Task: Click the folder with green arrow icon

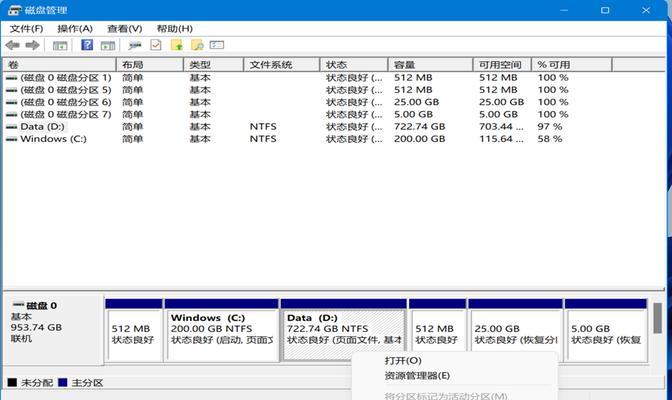Action: click(177, 45)
